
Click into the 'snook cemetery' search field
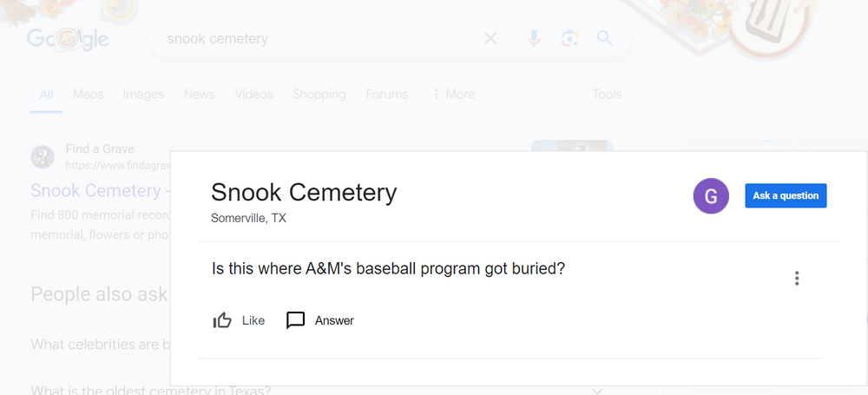coord(312,38)
